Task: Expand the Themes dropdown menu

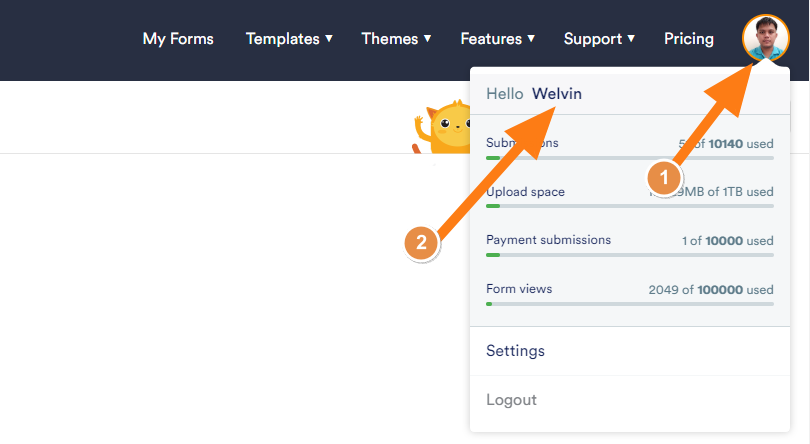Action: pyautogui.click(x=396, y=39)
